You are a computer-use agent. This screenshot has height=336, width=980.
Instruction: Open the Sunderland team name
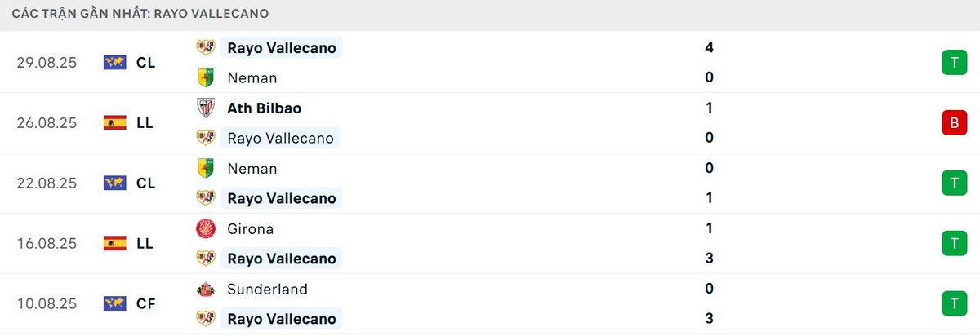(x=268, y=289)
